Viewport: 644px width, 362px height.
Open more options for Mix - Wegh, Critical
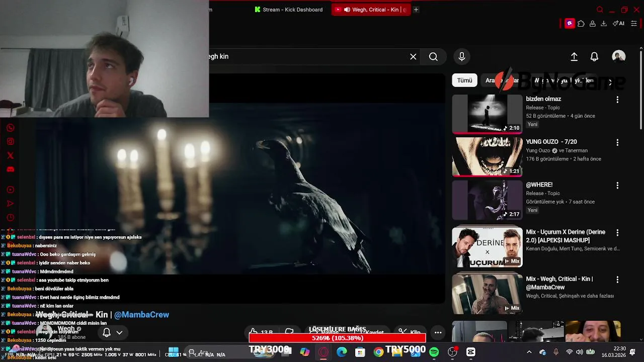tap(617, 280)
